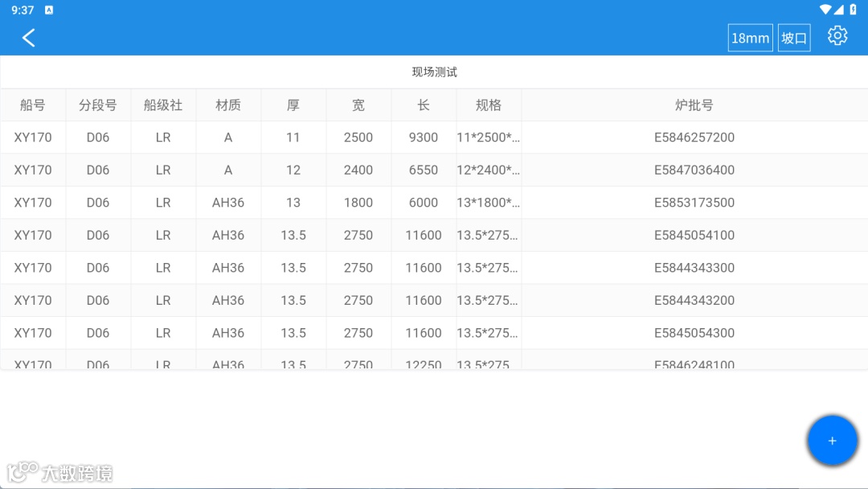Select row with batch E5853173500
Screen dimensions: 868x489
tap(434, 203)
